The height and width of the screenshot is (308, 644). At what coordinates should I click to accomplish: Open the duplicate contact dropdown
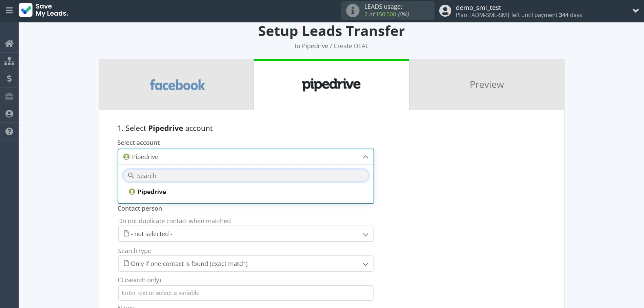[x=245, y=234]
